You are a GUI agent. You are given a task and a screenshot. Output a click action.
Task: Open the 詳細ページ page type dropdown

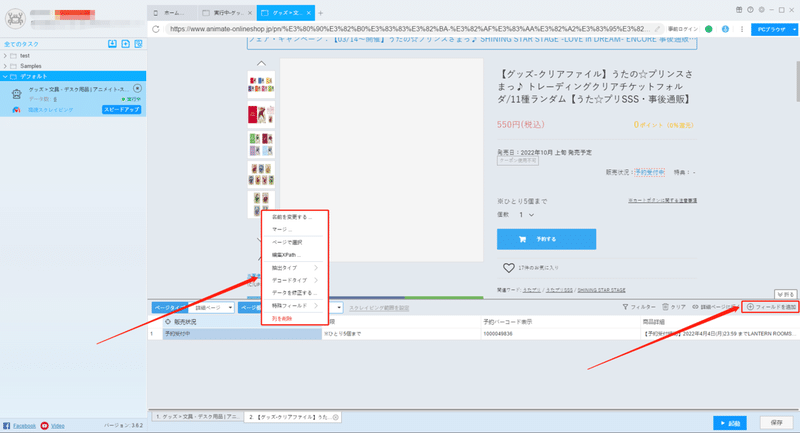pos(212,308)
